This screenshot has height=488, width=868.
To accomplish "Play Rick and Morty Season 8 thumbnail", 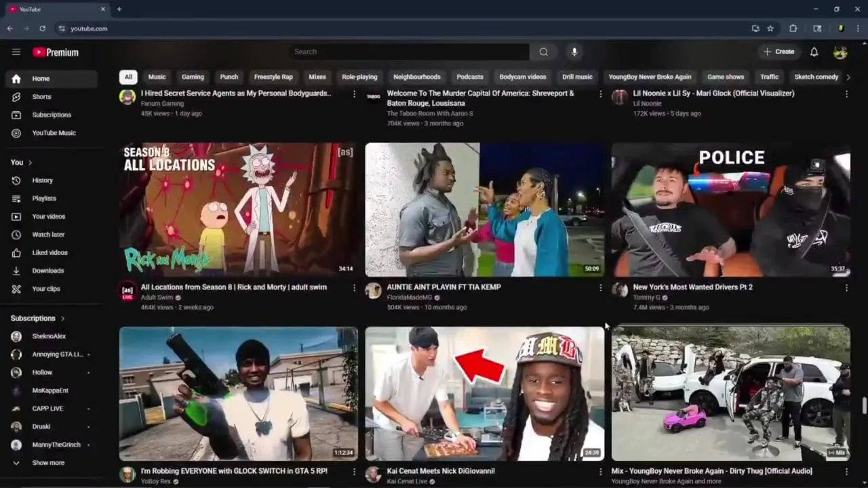I will click(239, 209).
